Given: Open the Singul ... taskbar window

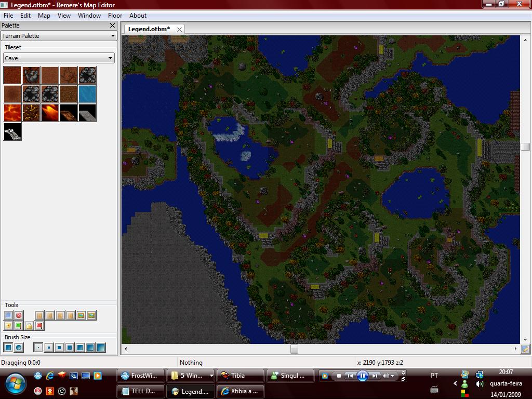Looking at the screenshot, I should pos(290,376).
